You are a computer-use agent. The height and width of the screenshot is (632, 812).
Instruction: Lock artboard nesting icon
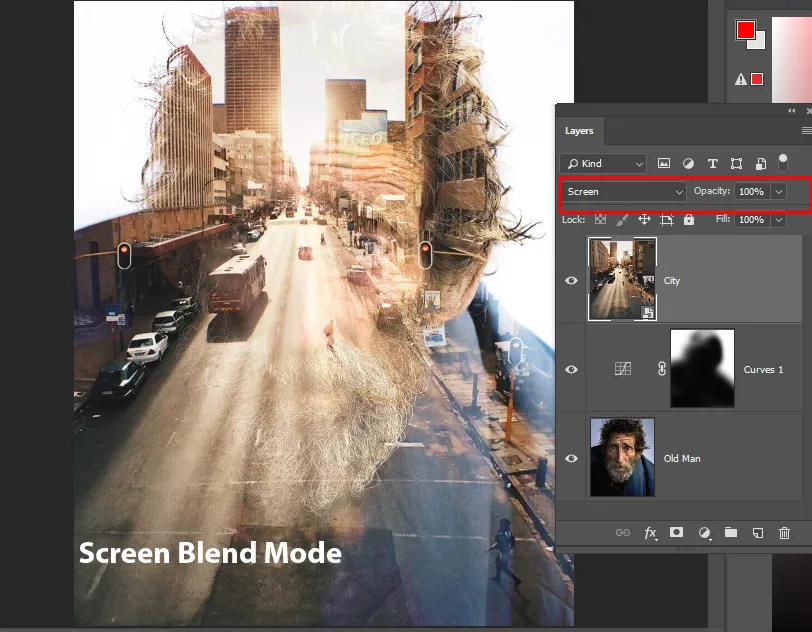pos(666,220)
